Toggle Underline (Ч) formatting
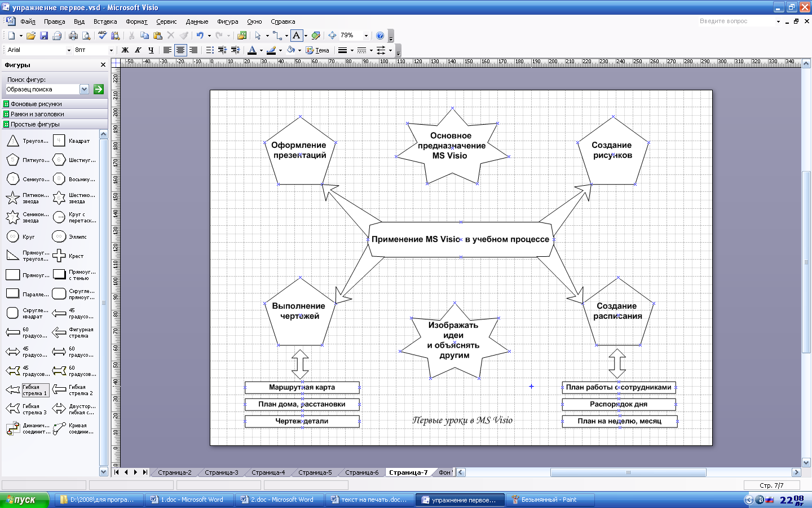Screen dimensions: 812x508 click(151, 50)
